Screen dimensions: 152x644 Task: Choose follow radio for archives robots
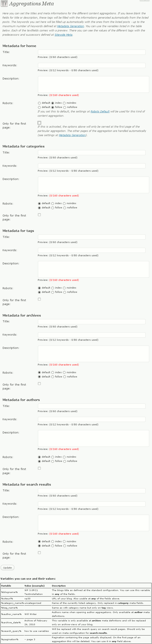point(53,377)
